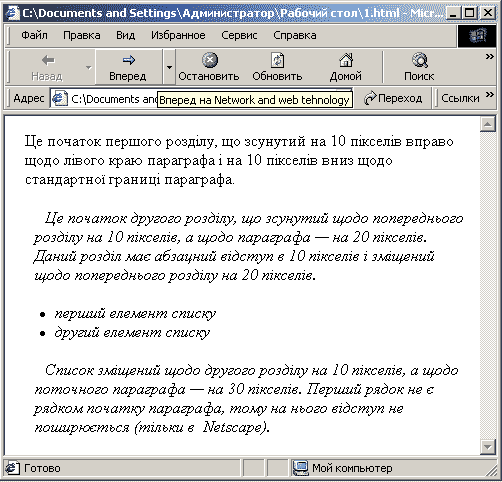Click the Ссылки links toolbar label

point(460,98)
